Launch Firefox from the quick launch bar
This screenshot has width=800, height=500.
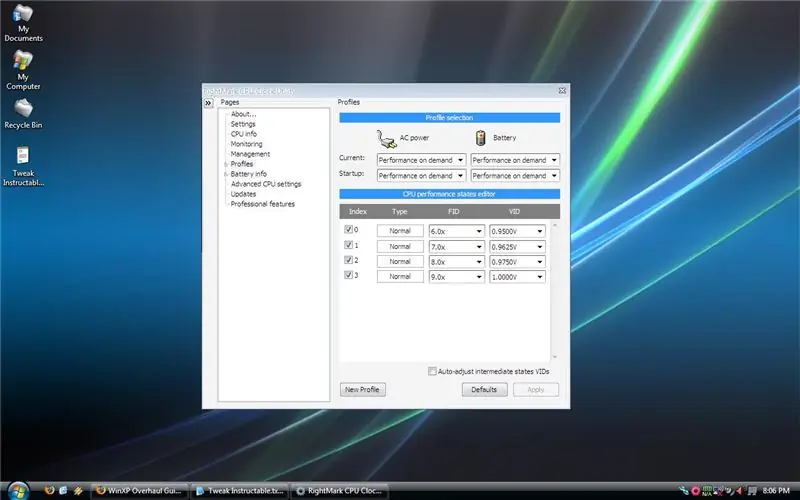[49, 490]
